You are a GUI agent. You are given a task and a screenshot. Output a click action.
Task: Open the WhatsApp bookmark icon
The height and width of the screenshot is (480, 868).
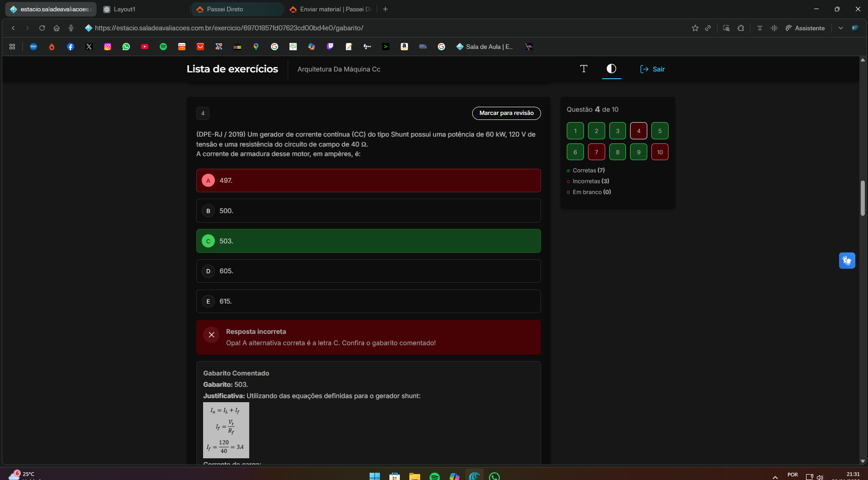click(x=126, y=47)
